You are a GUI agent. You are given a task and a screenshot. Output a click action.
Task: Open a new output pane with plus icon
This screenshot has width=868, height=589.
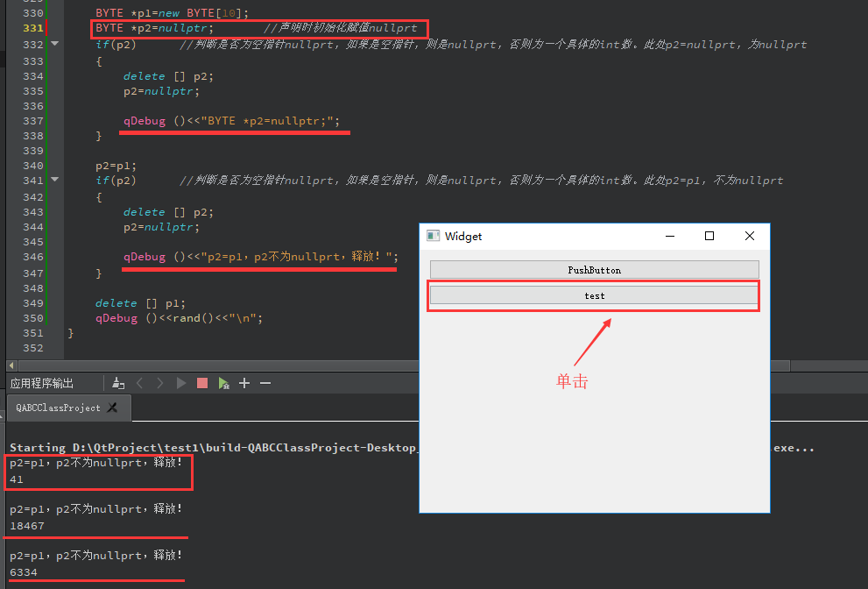pyautogui.click(x=243, y=383)
